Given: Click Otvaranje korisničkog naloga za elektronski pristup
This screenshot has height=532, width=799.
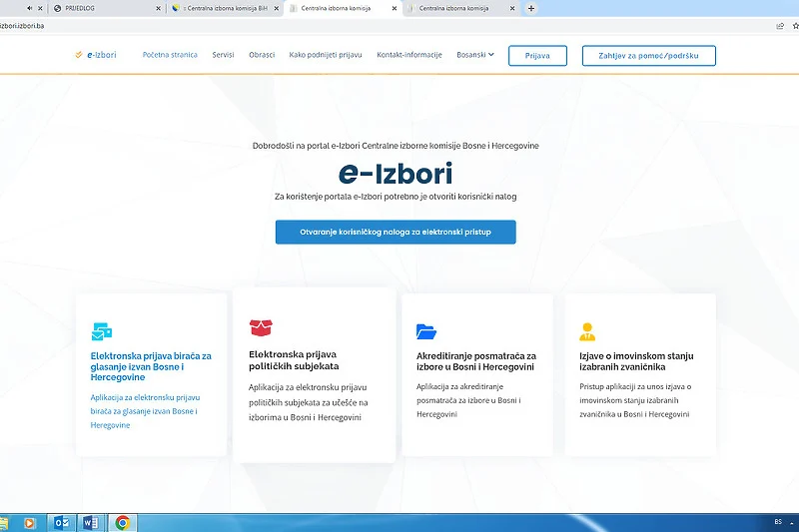Looking at the screenshot, I should click(396, 232).
